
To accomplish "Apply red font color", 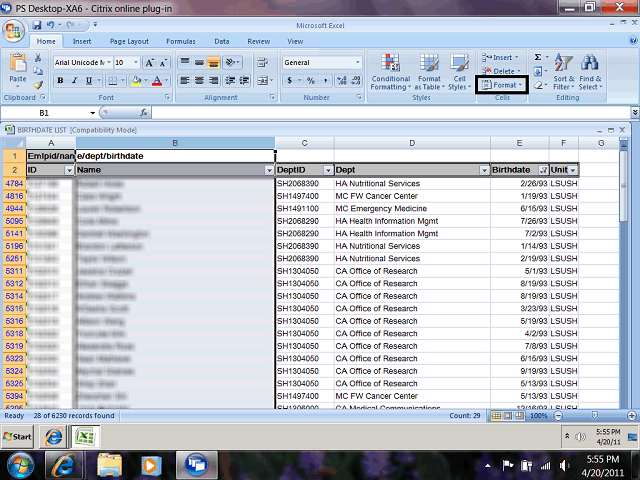I will (157, 80).
